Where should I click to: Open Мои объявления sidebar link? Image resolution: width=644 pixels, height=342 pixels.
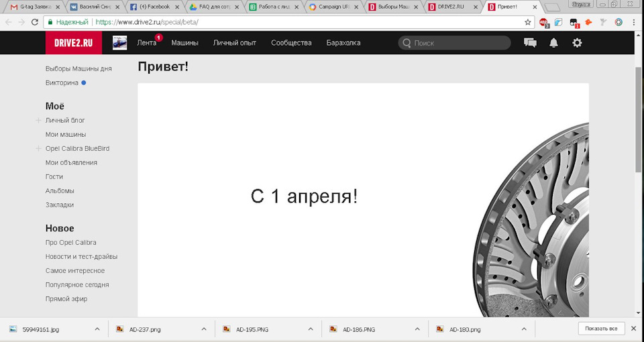pos(71,162)
